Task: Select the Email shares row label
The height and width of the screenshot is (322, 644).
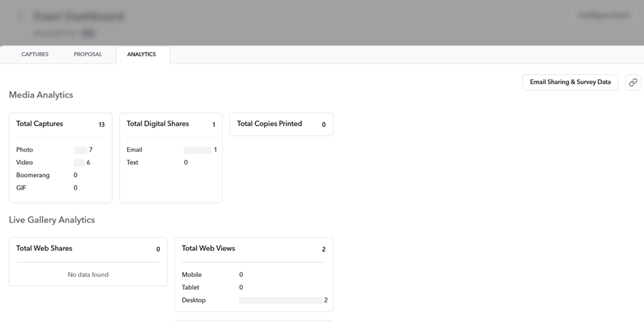Action: (134, 149)
